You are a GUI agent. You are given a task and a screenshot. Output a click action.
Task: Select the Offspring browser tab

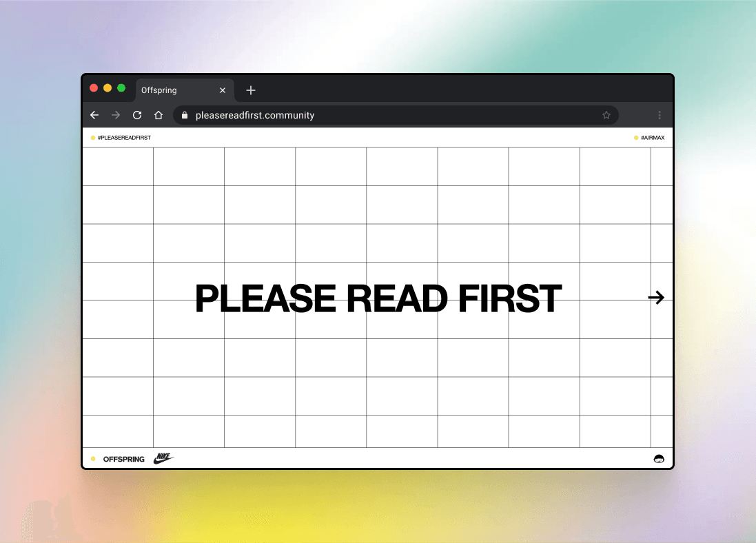pyautogui.click(x=172, y=90)
